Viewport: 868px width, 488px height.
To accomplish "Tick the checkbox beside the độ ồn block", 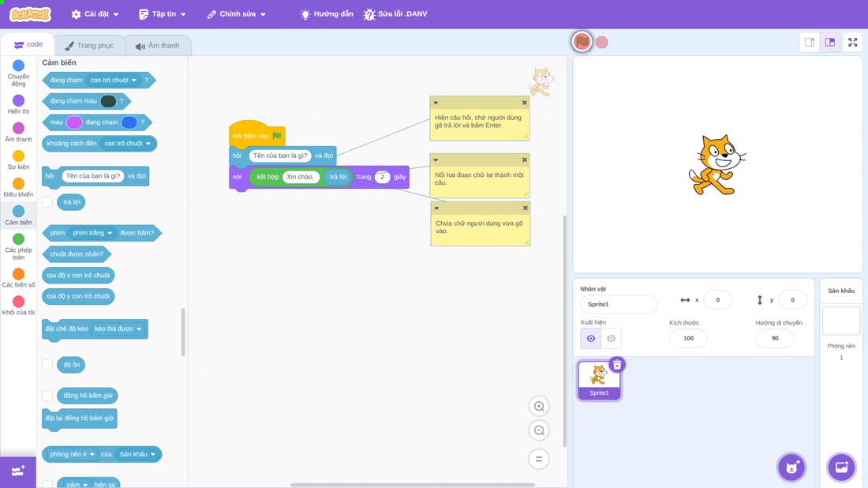I will coord(47,365).
